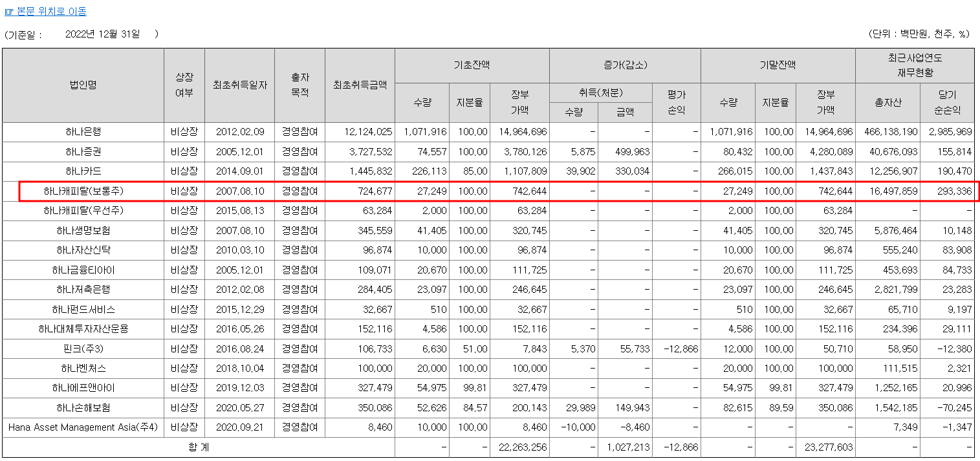Click the 증가(감소) header cell
The width and height of the screenshot is (980, 461).
point(625,65)
